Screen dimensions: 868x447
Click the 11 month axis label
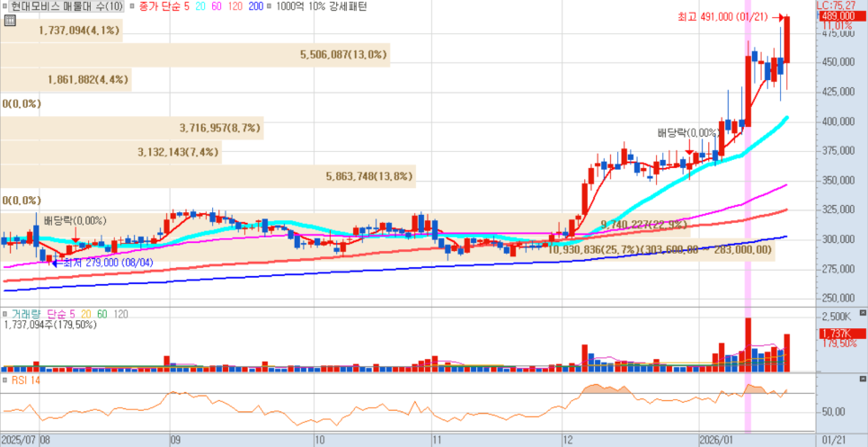439,439
